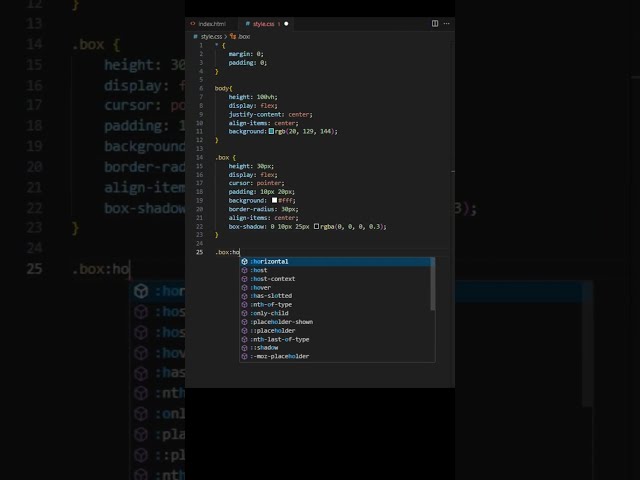The width and height of the screenshot is (640, 480).
Task: Place cursor after .box:ho on line 25
Action: point(240,252)
